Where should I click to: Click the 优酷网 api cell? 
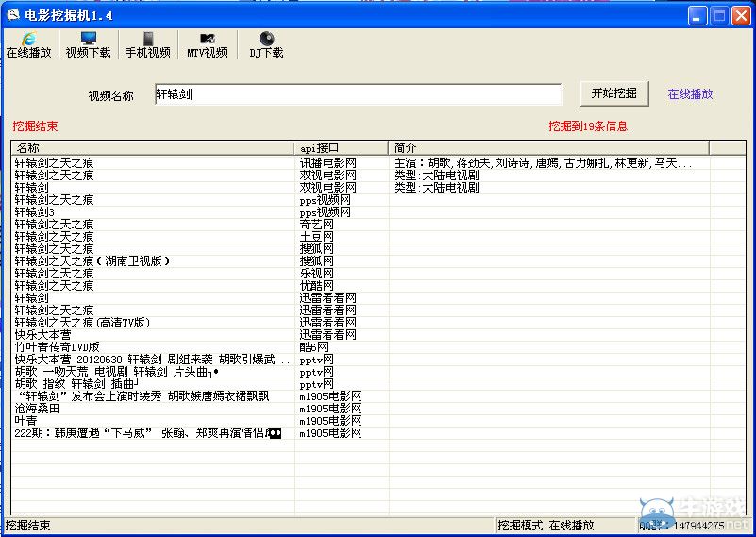(317, 285)
